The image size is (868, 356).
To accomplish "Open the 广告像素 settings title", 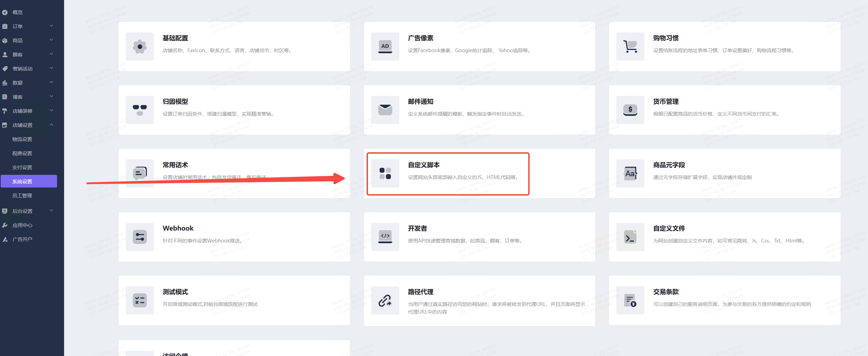I will coord(421,38).
